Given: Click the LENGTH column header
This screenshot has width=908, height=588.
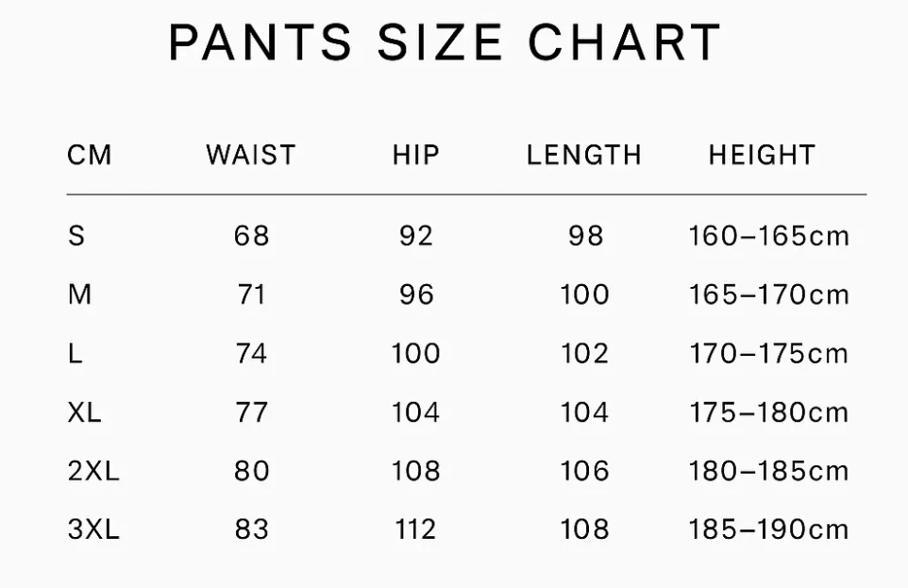Looking at the screenshot, I should [x=584, y=155].
